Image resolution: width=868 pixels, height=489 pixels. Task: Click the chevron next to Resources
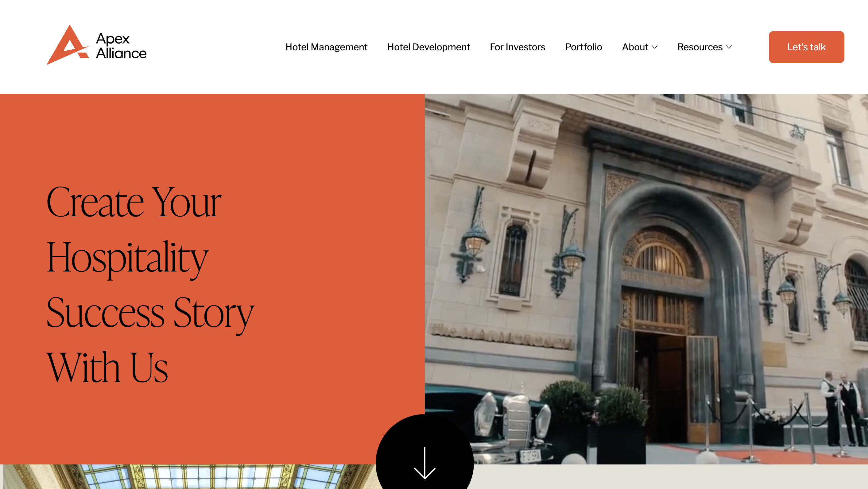pyautogui.click(x=729, y=47)
